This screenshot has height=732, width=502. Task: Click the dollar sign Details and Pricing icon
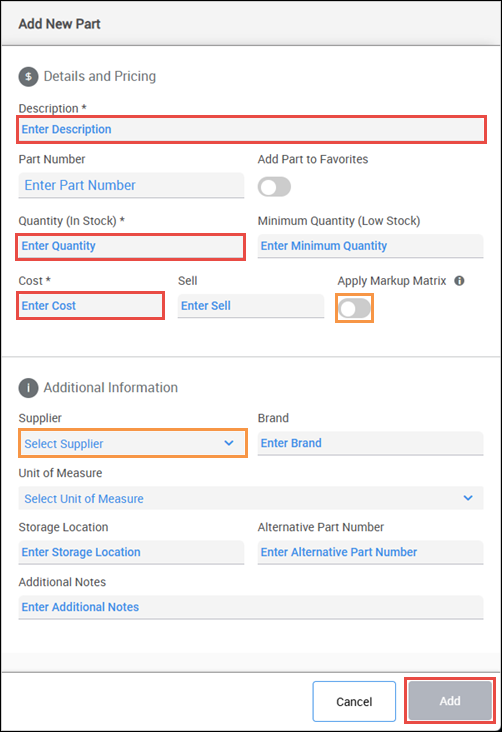28,77
